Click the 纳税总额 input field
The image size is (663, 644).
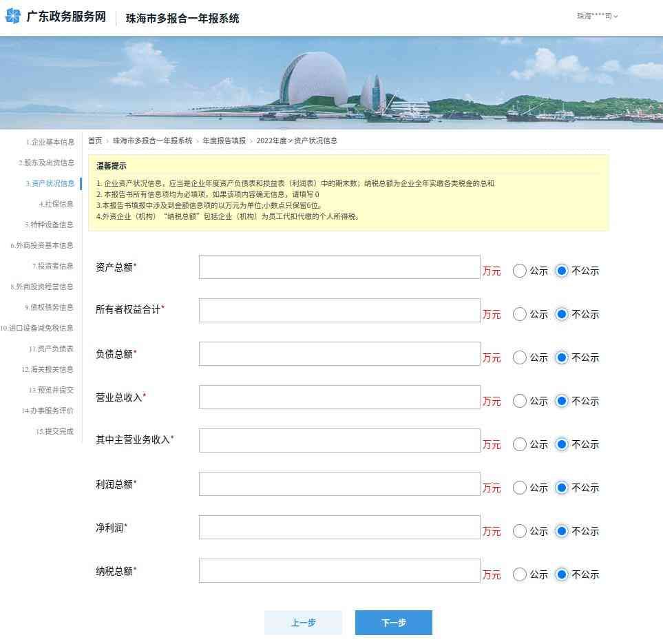click(339, 571)
